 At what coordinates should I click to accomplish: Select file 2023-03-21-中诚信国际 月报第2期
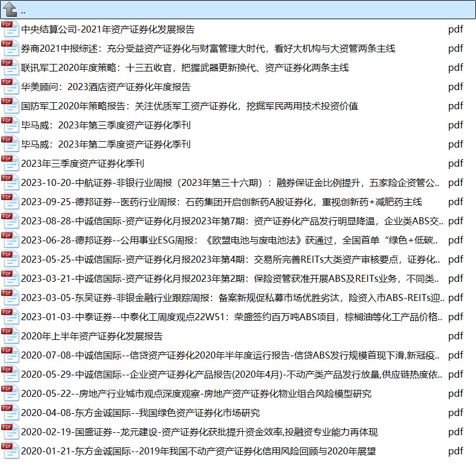coord(230,278)
